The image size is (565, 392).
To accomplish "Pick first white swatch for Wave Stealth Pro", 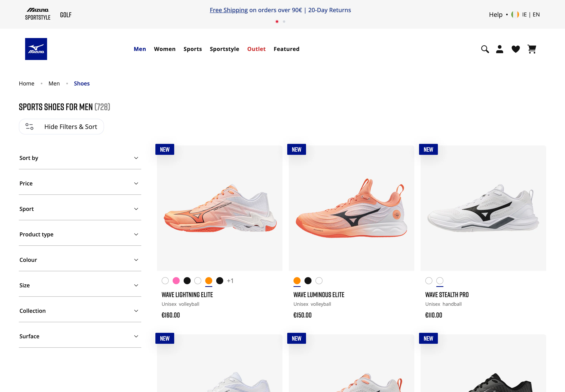I will click(429, 280).
